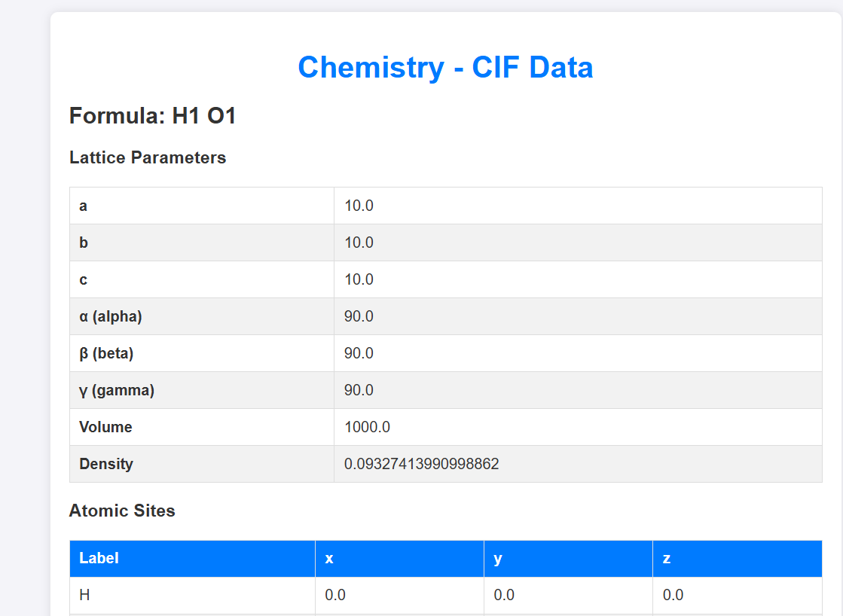Click the Lattice Parameters heading
Viewport: 843px width, 616px height.
[148, 157]
